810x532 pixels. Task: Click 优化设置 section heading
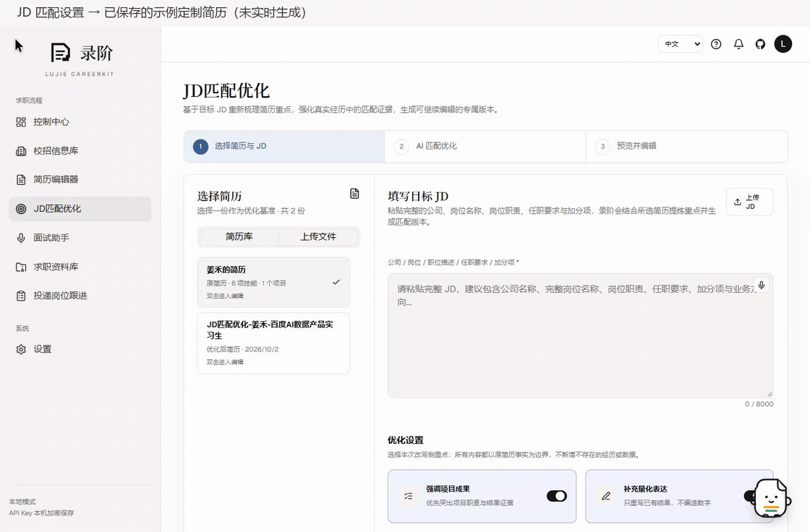(x=406, y=440)
